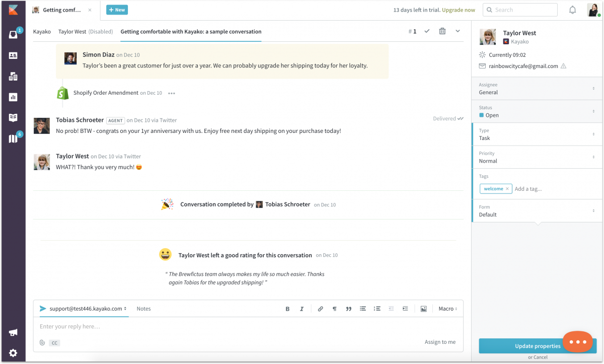Open the Help Center articles icon
This screenshot has width=604, height=364.
(x=13, y=117)
